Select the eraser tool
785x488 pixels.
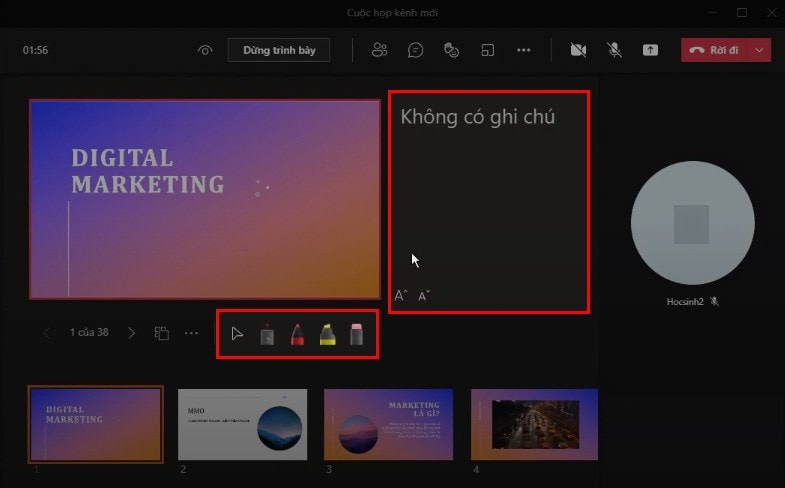coord(356,334)
